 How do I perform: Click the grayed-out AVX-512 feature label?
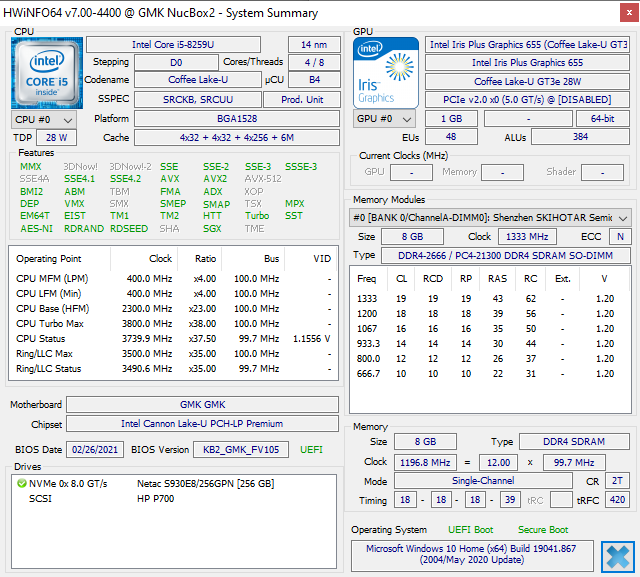(263, 179)
